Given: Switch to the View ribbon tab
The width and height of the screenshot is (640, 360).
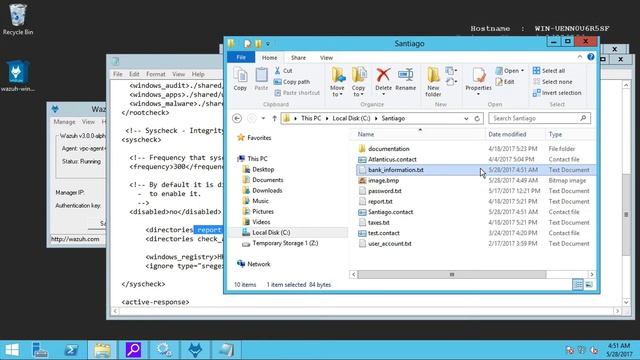Looking at the screenshot, I should click(326, 58).
